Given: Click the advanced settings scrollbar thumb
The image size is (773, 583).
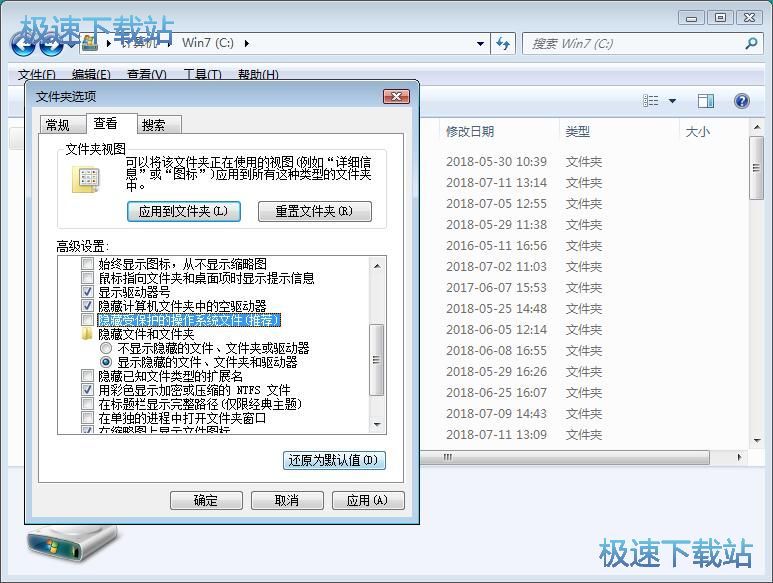Looking at the screenshot, I should pyautogui.click(x=377, y=360).
